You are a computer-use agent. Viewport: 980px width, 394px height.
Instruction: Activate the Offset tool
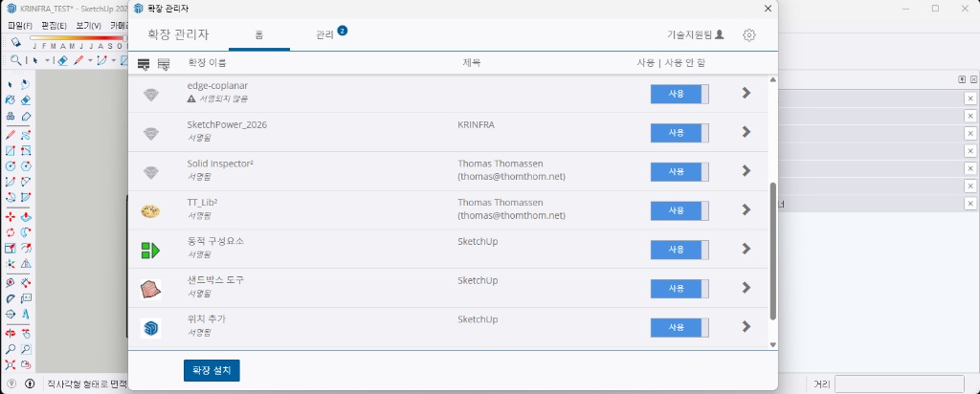coord(26,248)
